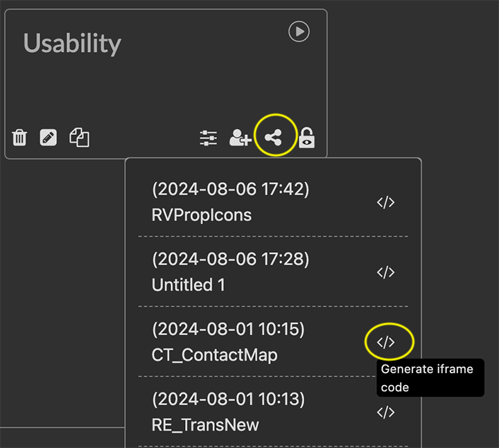Viewport: 499px width, 448px height.
Task: Pick the RE_TransNew entry
Action: [205, 424]
